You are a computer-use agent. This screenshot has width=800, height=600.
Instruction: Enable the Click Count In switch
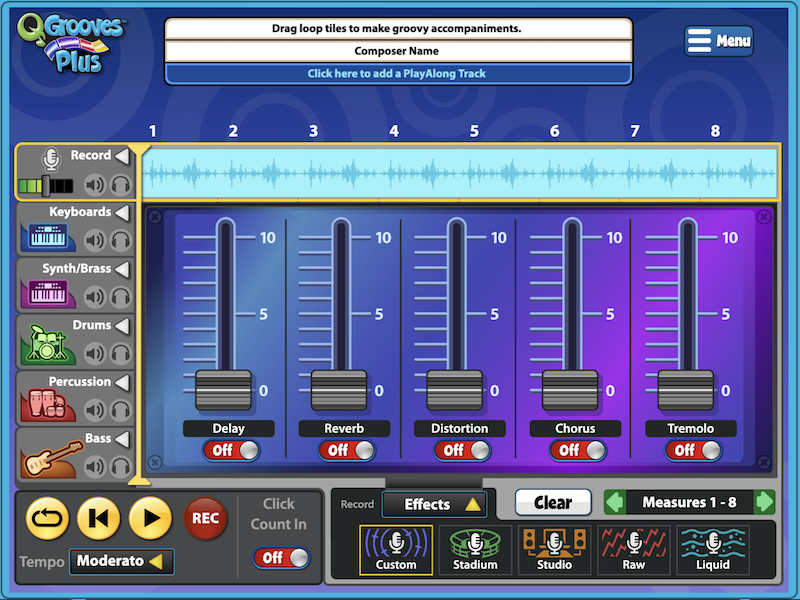pyautogui.click(x=281, y=558)
